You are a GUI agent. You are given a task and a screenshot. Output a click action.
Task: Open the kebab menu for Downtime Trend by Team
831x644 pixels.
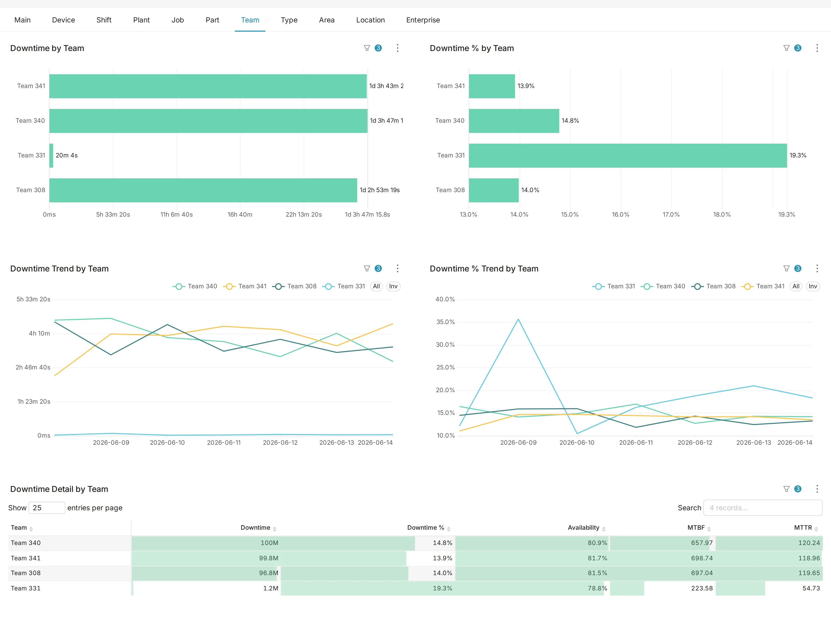[x=398, y=269]
